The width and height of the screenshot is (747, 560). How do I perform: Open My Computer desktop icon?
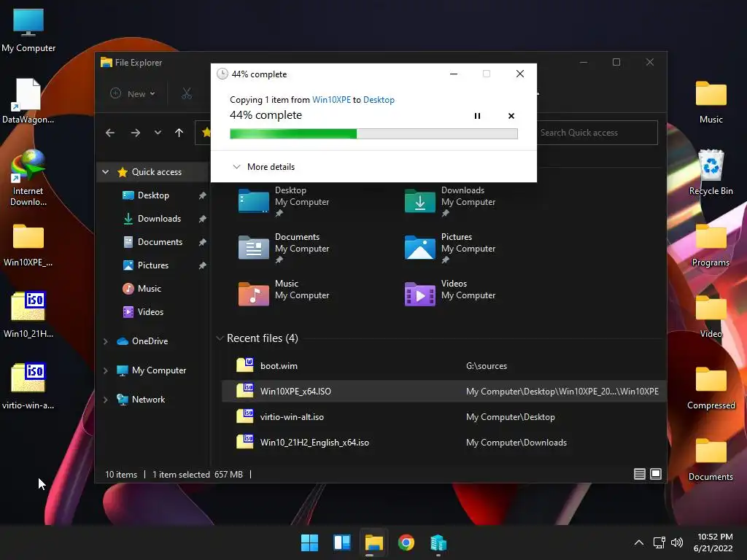(28, 31)
